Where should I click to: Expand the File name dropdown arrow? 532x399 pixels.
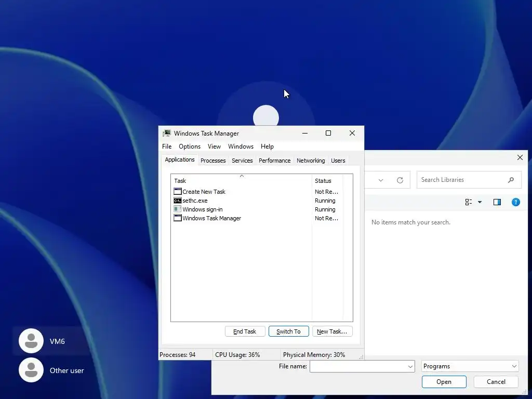[x=410, y=366]
